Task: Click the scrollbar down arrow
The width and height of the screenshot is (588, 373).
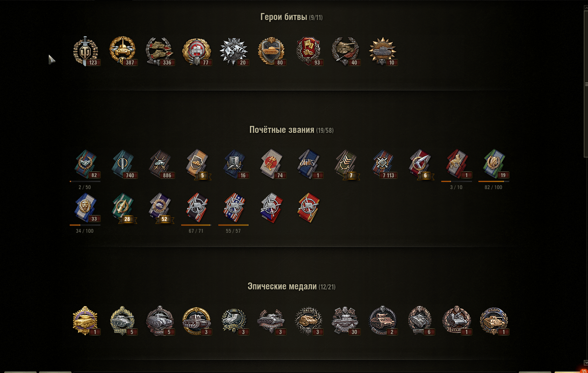Action: pos(586,362)
